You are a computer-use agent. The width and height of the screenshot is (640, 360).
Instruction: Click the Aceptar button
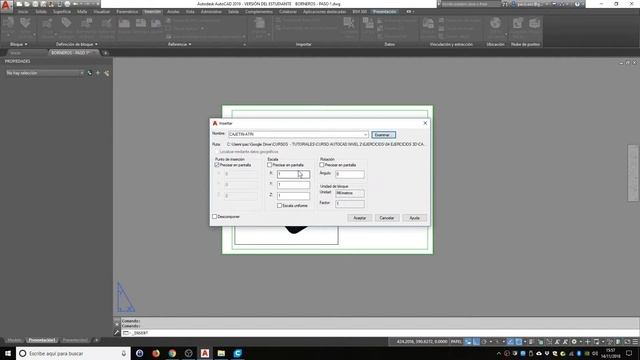(360, 218)
